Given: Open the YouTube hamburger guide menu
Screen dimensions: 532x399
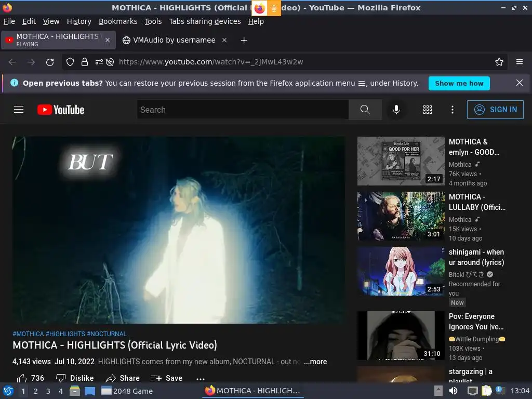Looking at the screenshot, I should (19, 110).
